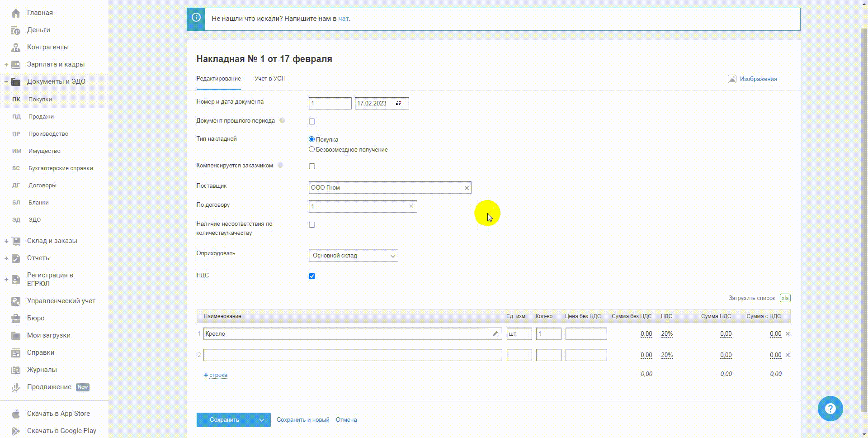Click Продвижение chart icon
868x438 pixels.
click(x=16, y=387)
